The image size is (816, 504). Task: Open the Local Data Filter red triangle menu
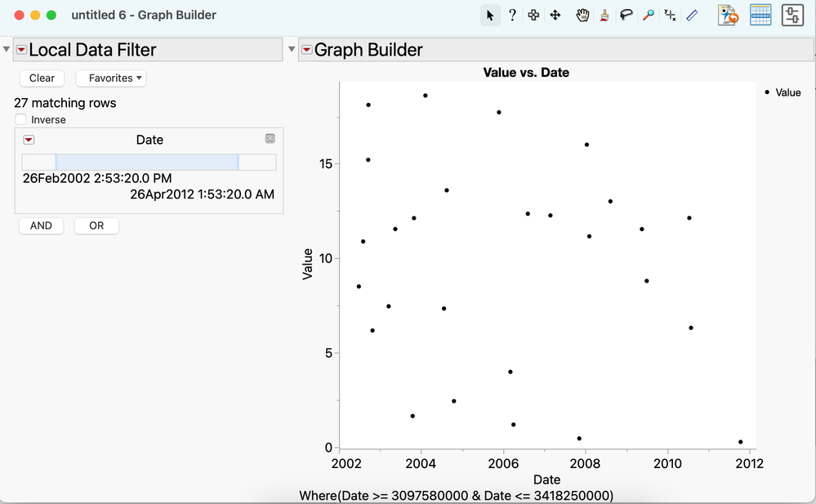coord(21,50)
